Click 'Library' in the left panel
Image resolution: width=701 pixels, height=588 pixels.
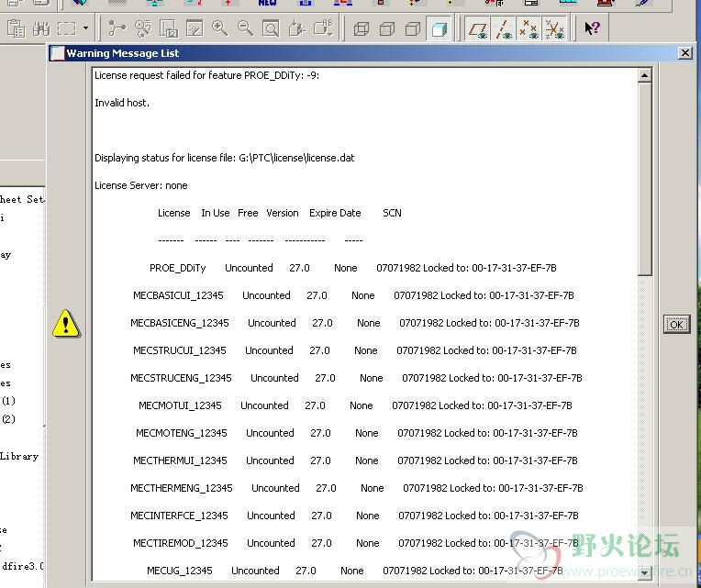click(19, 457)
